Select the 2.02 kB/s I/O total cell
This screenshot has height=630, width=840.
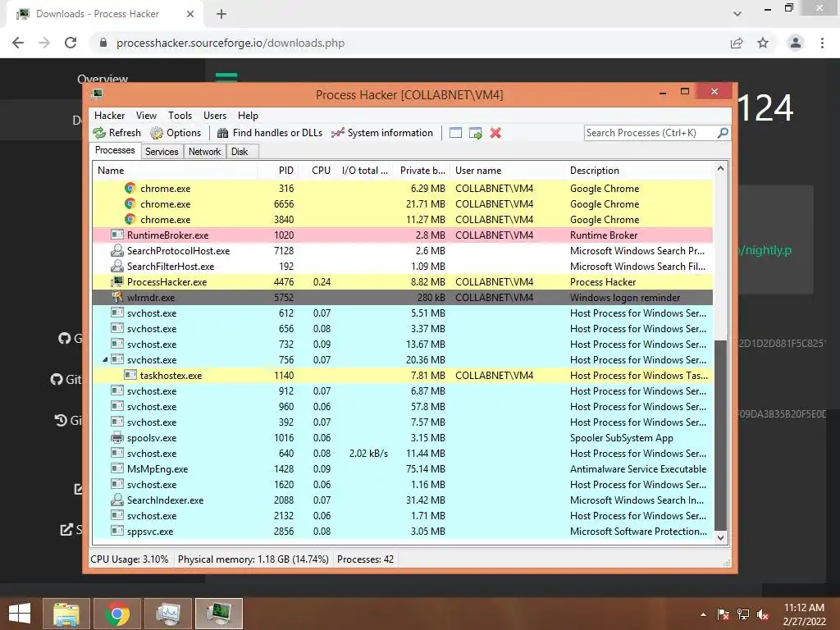(368, 453)
